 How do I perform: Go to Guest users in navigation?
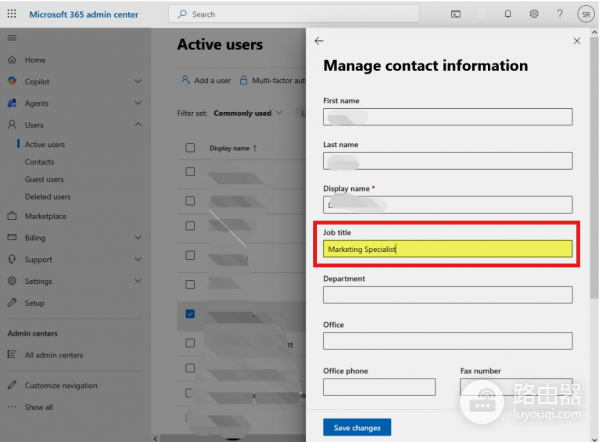(46, 179)
